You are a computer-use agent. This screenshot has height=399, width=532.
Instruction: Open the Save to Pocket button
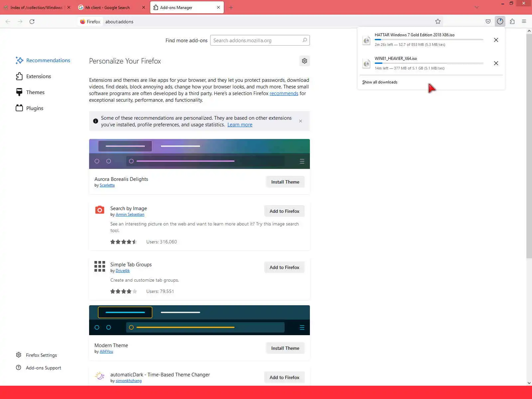[488, 22]
